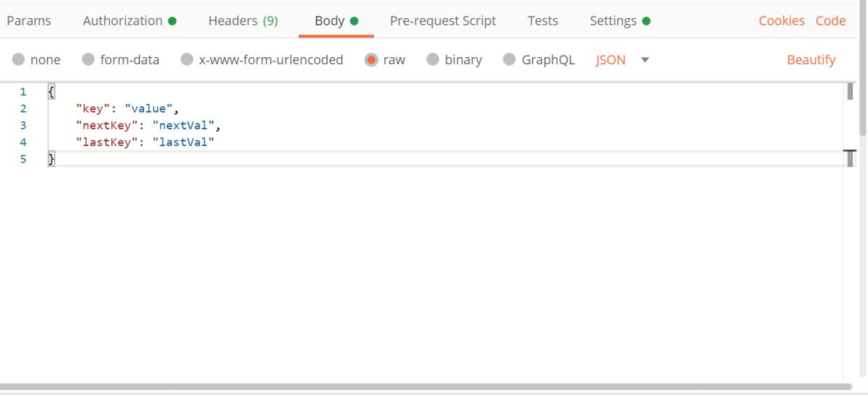
Task: Click the JSON content type label
Action: pos(610,60)
